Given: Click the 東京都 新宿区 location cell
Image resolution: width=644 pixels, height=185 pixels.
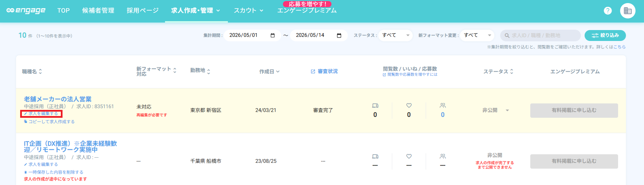Looking at the screenshot, I should click(206, 110).
